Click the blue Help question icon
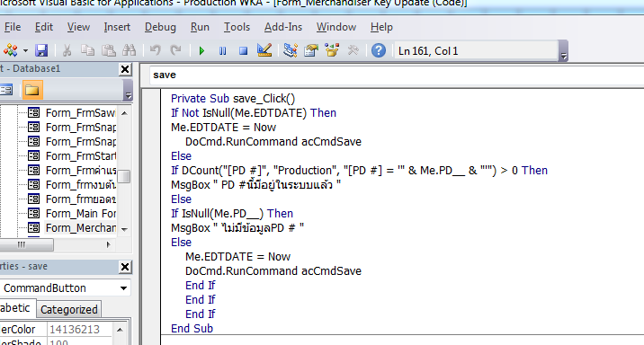644x345 pixels. click(379, 51)
